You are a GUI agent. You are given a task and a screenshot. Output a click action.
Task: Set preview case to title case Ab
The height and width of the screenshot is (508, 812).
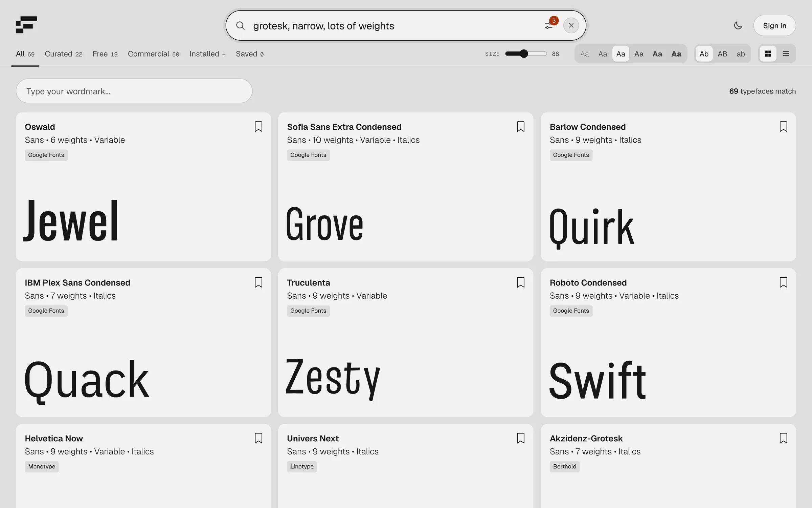(x=704, y=54)
